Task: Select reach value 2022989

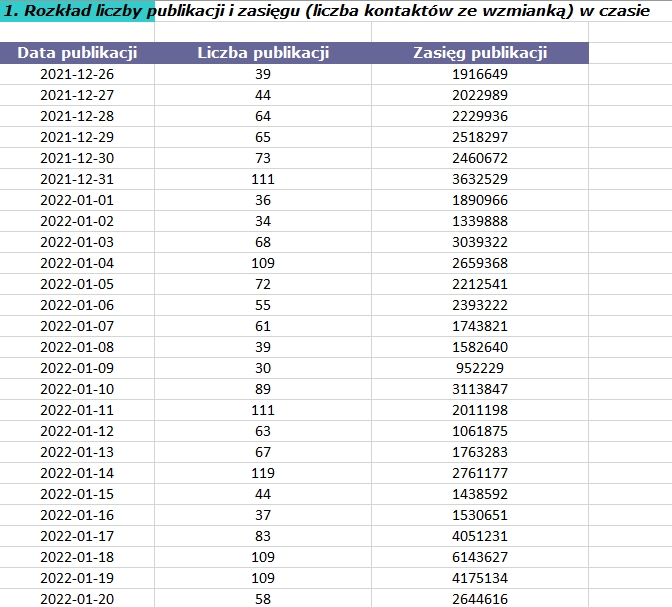Action: tap(480, 95)
